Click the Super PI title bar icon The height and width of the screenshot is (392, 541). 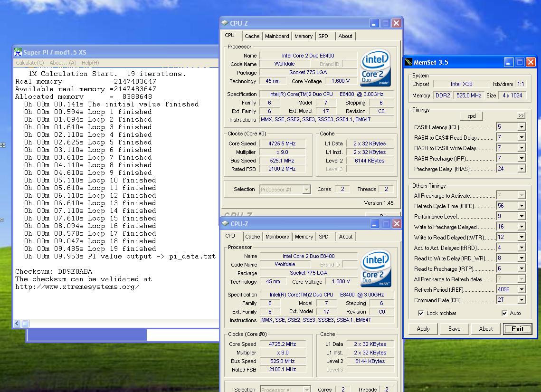pyautogui.click(x=18, y=52)
